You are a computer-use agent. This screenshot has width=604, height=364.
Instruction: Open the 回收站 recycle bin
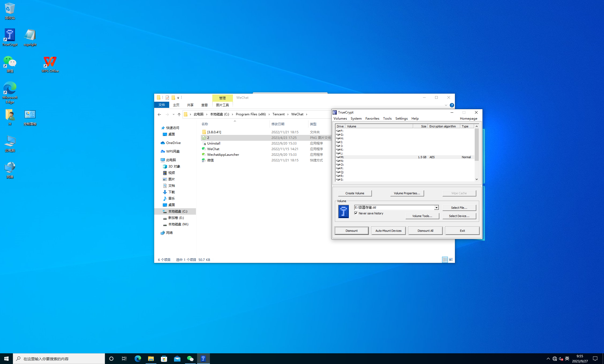[x=10, y=11]
